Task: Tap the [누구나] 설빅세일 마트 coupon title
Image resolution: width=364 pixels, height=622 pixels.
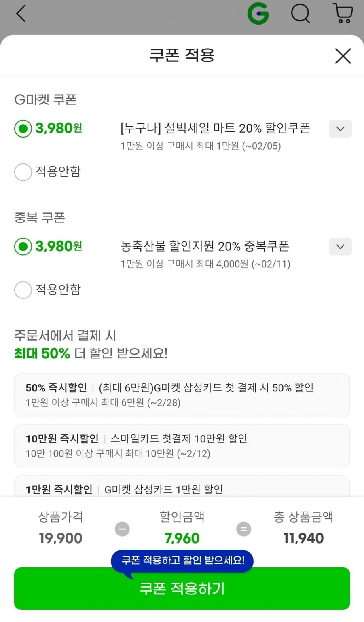Action: pos(215,128)
